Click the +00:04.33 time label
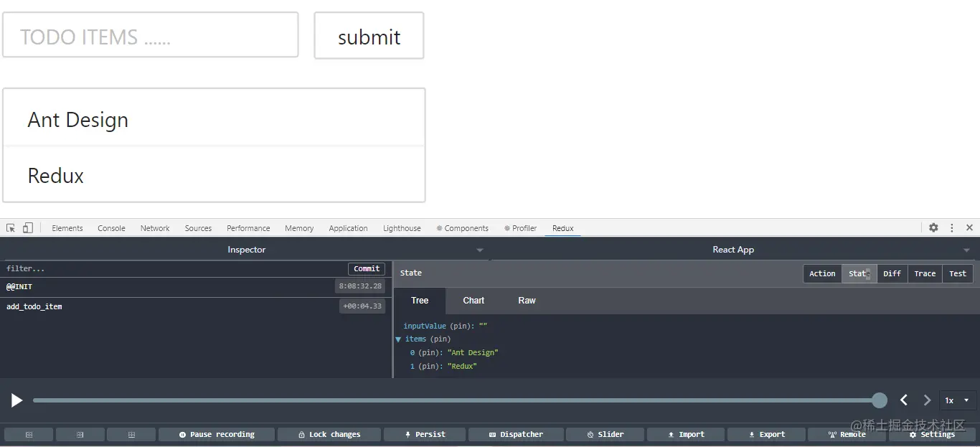The height and width of the screenshot is (447, 980). pyautogui.click(x=362, y=306)
